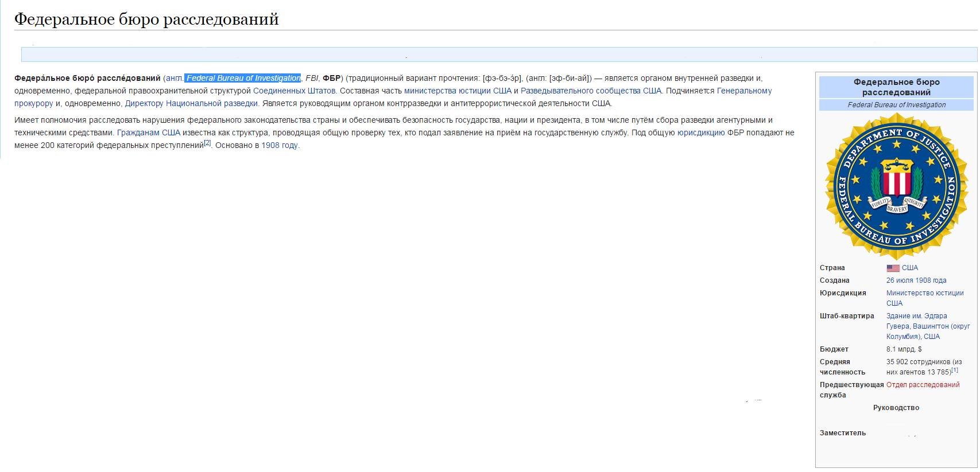The image size is (980, 472).
Task: Click the US flag icon next to США
Action: tap(893, 268)
